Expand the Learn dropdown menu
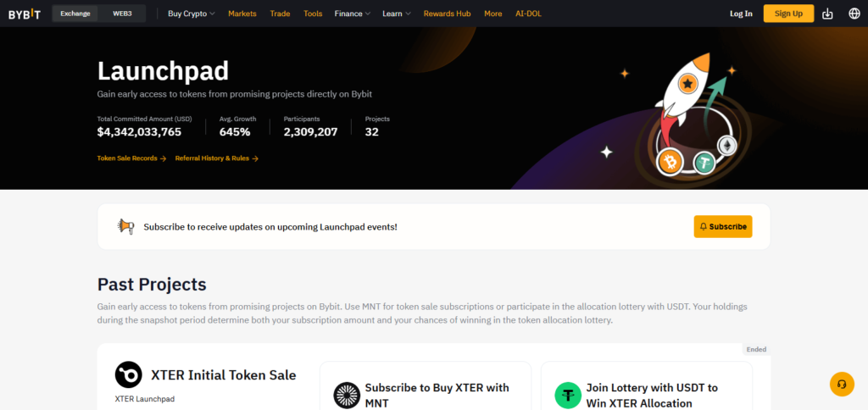Image resolution: width=868 pixels, height=410 pixels. coord(397,14)
